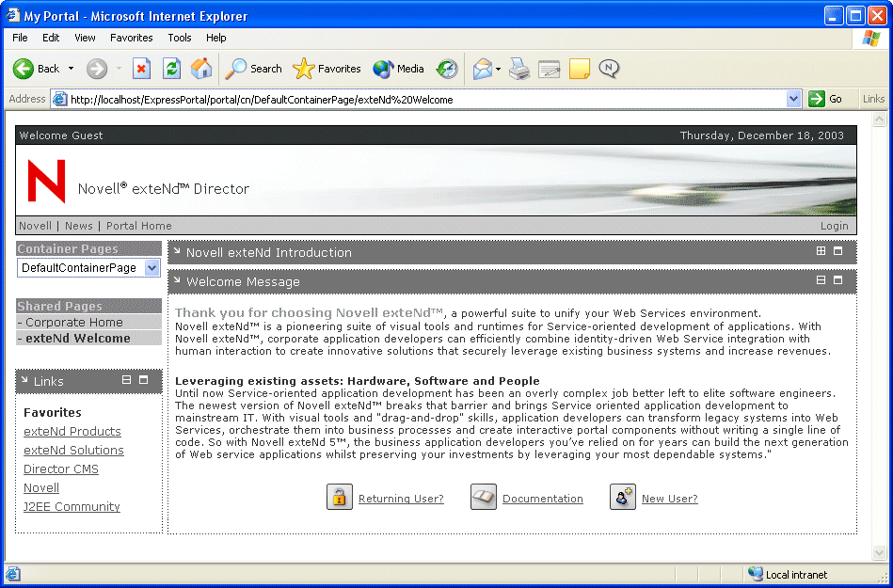Open the Tools menu
This screenshot has width=893, height=588.
coord(179,38)
